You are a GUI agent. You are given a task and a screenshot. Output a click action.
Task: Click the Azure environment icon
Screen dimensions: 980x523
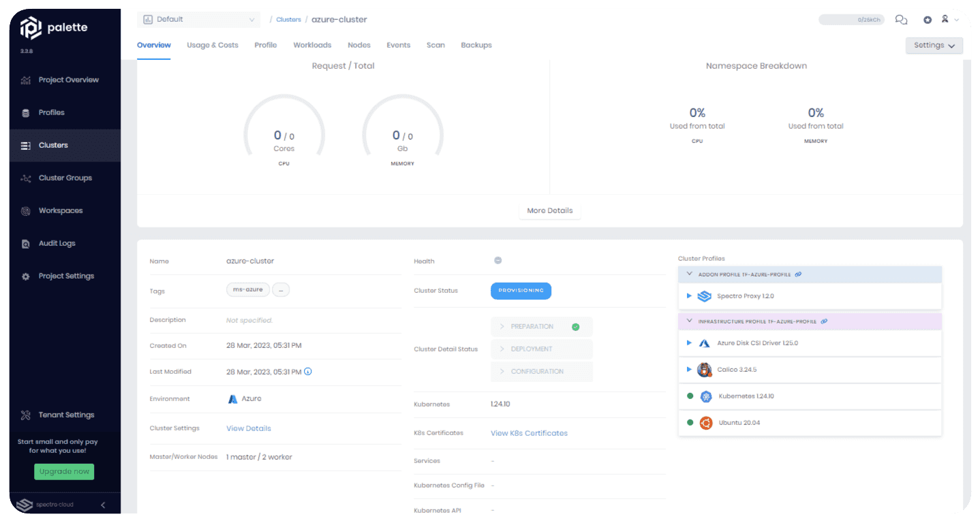tap(232, 399)
